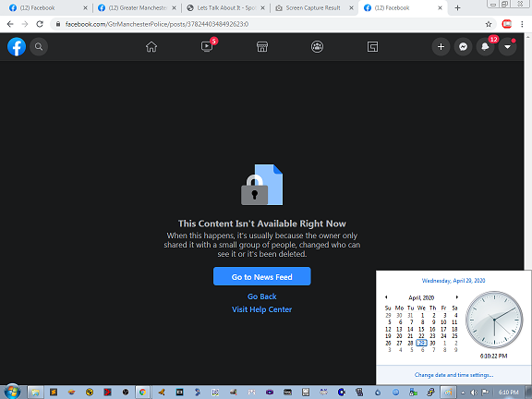This screenshot has width=532, height=399.
Task: Click the analog clock face
Action: [x=494, y=320]
